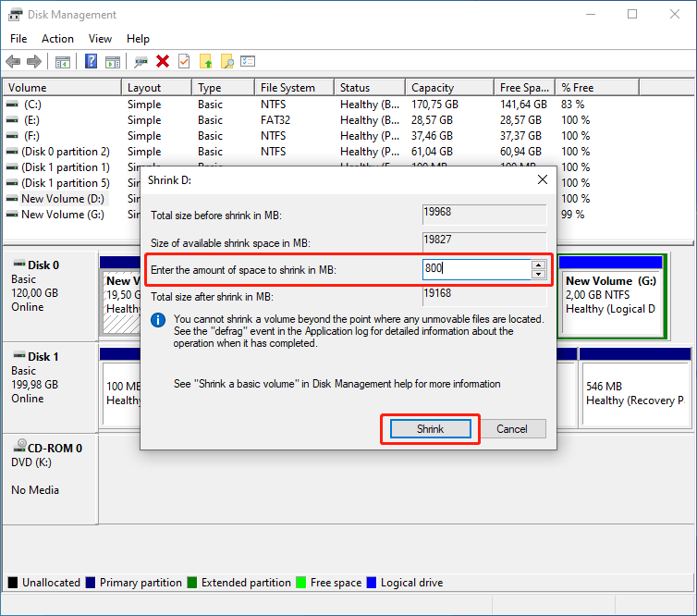697x616 pixels.
Task: Click the Forward arrow toolbar icon
Action: pyautogui.click(x=34, y=61)
